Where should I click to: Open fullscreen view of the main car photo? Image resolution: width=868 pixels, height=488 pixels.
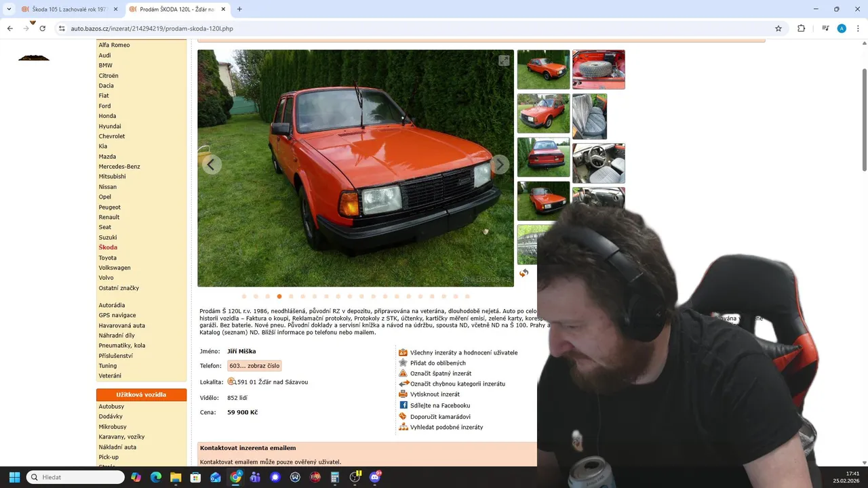(x=504, y=60)
